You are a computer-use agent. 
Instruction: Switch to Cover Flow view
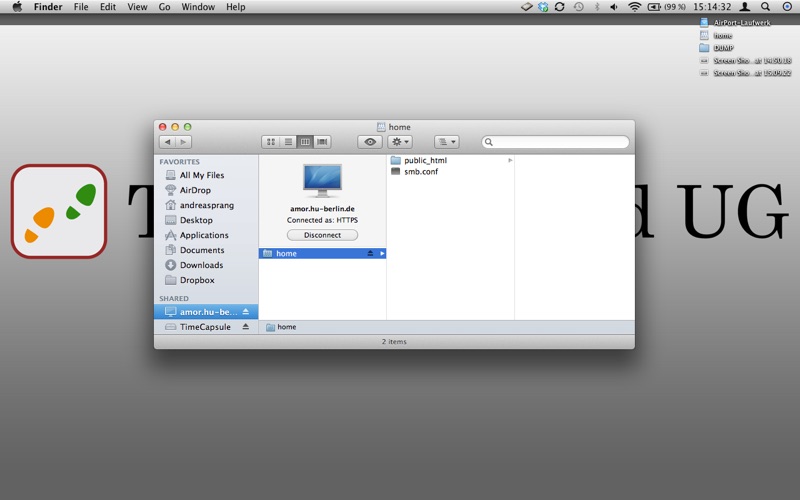click(x=322, y=142)
